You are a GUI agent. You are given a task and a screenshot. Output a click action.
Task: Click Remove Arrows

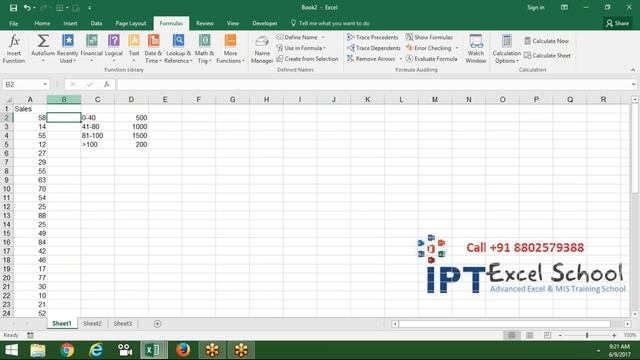coord(371,59)
